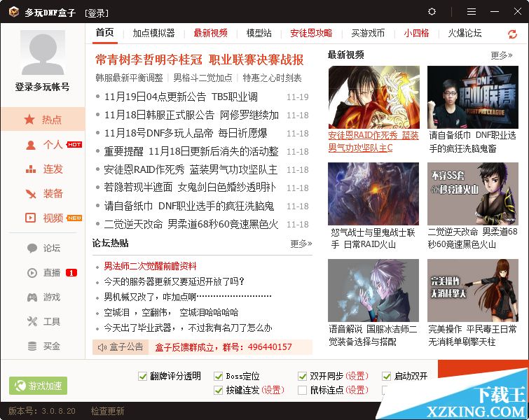The image size is (529, 420).
Task: Switch to 模型站 tab
Action: (x=259, y=33)
